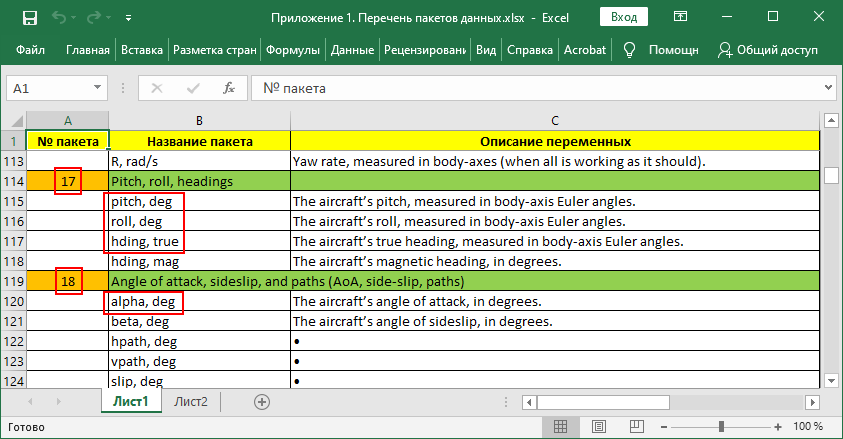Add a new sheet with plus icon

[x=262, y=401]
